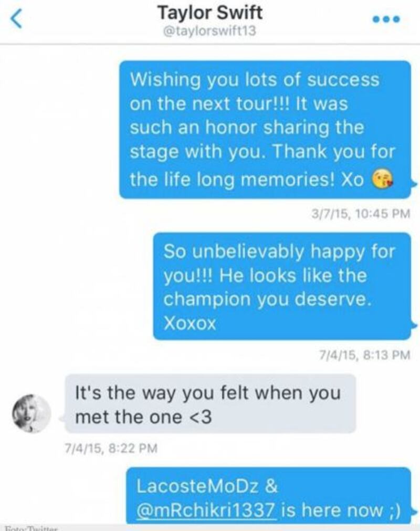Tap the 7/4/15, 8:13 PM timestamp
The width and height of the screenshot is (420, 531).
pyautogui.click(x=365, y=355)
